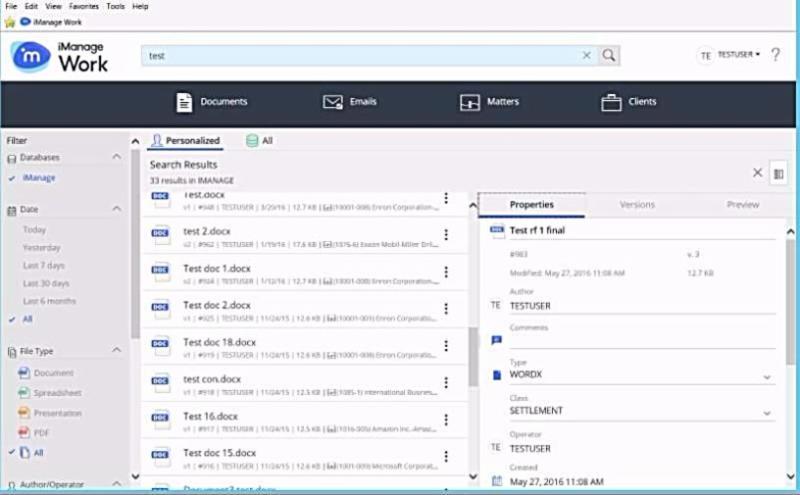The height and width of the screenshot is (495, 800).
Task: Toggle the panel layout icon
Action: 779,173
